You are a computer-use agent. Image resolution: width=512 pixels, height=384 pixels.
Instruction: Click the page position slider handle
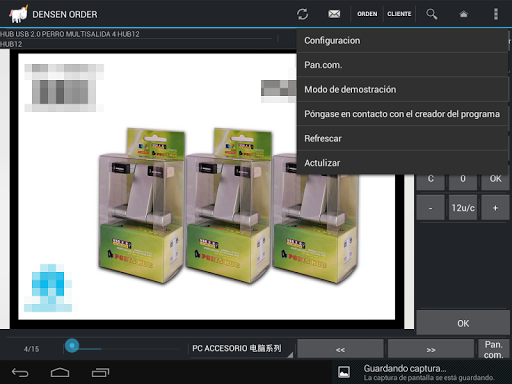pyautogui.click(x=72, y=346)
